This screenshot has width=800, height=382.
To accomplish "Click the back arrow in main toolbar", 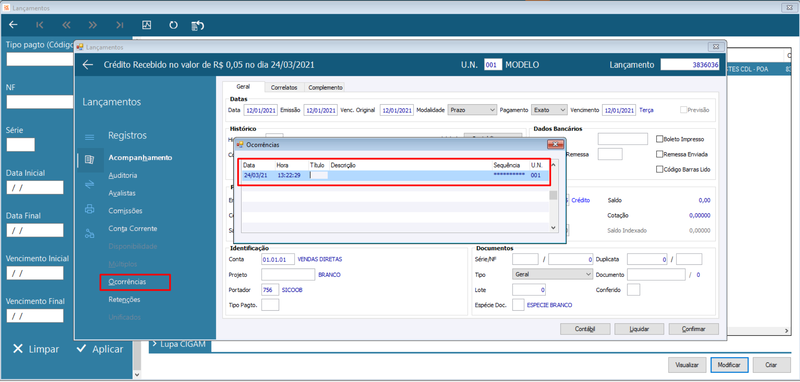I will pos(13,25).
